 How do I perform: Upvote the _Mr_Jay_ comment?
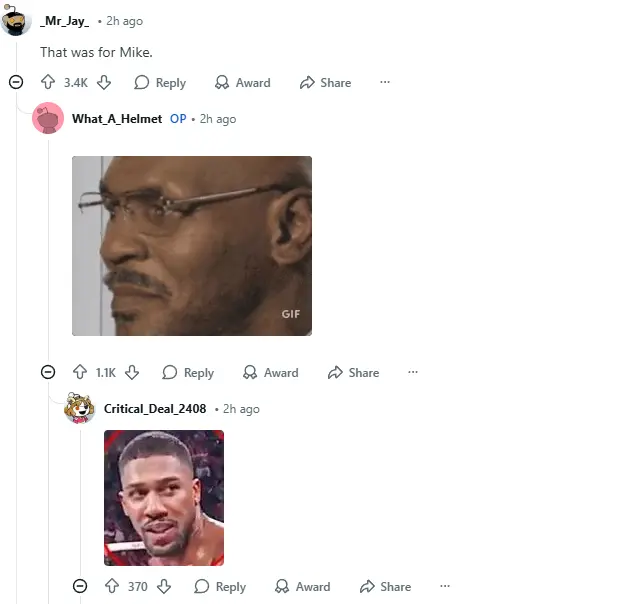tap(48, 82)
